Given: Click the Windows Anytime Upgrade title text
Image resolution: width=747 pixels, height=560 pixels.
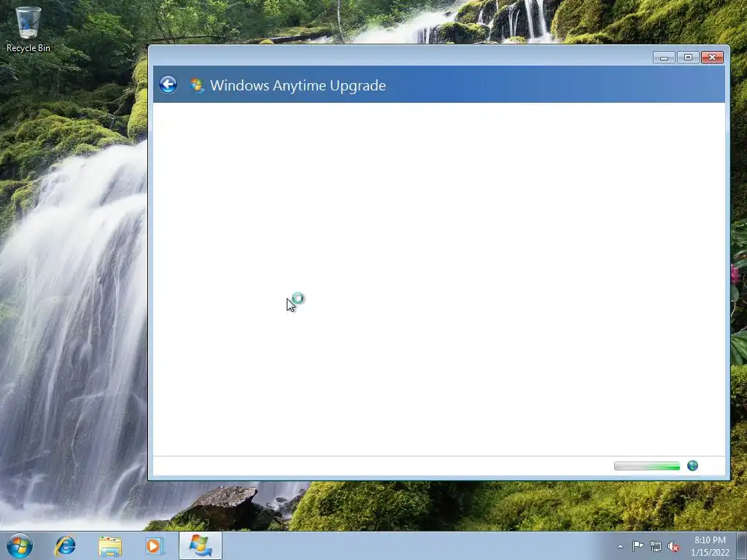Looking at the screenshot, I should pyautogui.click(x=298, y=85).
